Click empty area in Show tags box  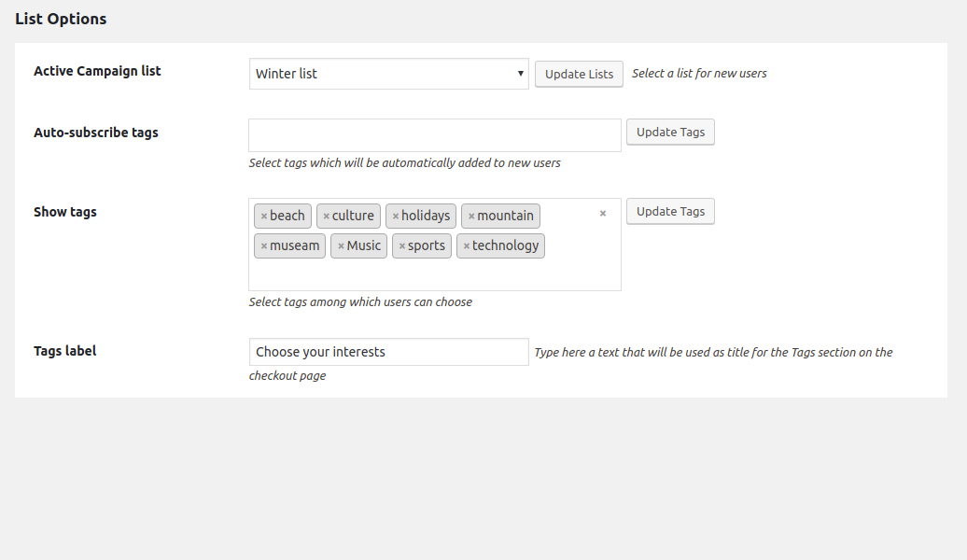click(x=433, y=274)
